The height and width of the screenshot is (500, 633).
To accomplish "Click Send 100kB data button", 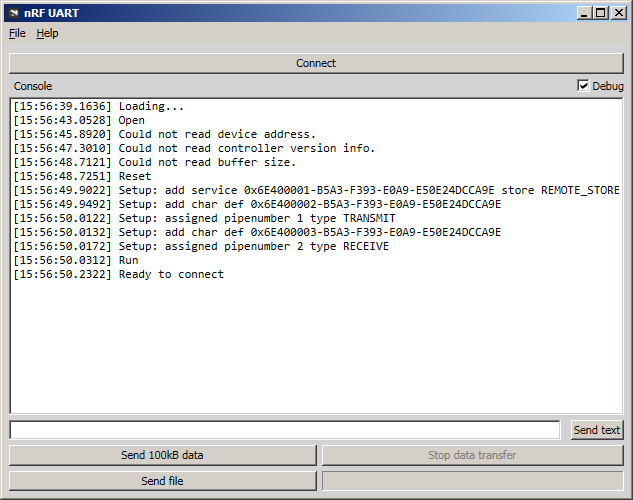I will point(162,455).
